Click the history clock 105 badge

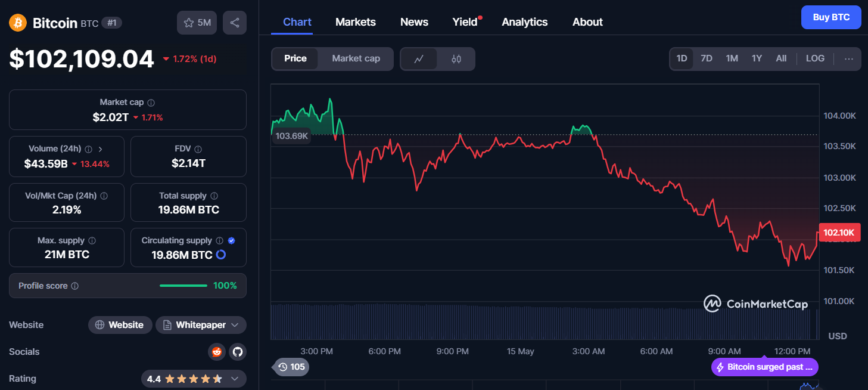click(291, 367)
